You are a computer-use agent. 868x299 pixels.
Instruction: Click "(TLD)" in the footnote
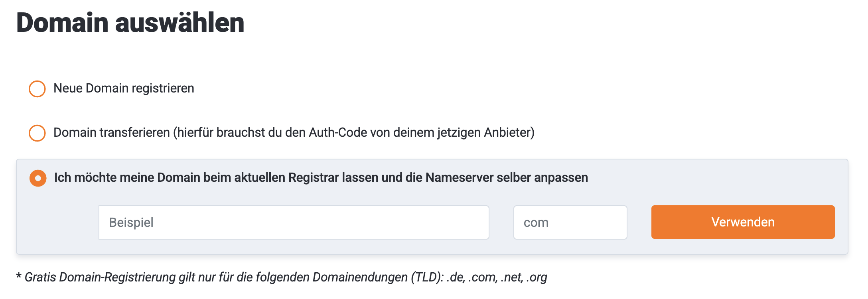427,277
